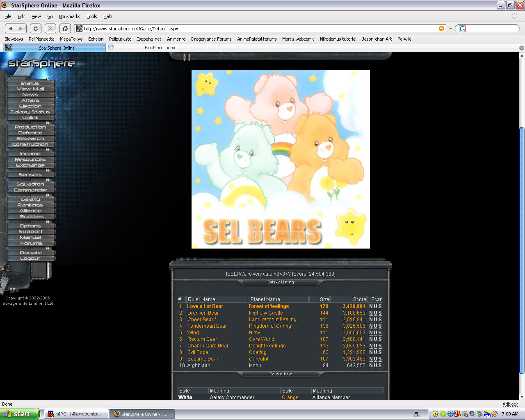Viewport: 525px width, 420px height.
Task: Open the Slowdays bookmark
Action: (x=14, y=39)
